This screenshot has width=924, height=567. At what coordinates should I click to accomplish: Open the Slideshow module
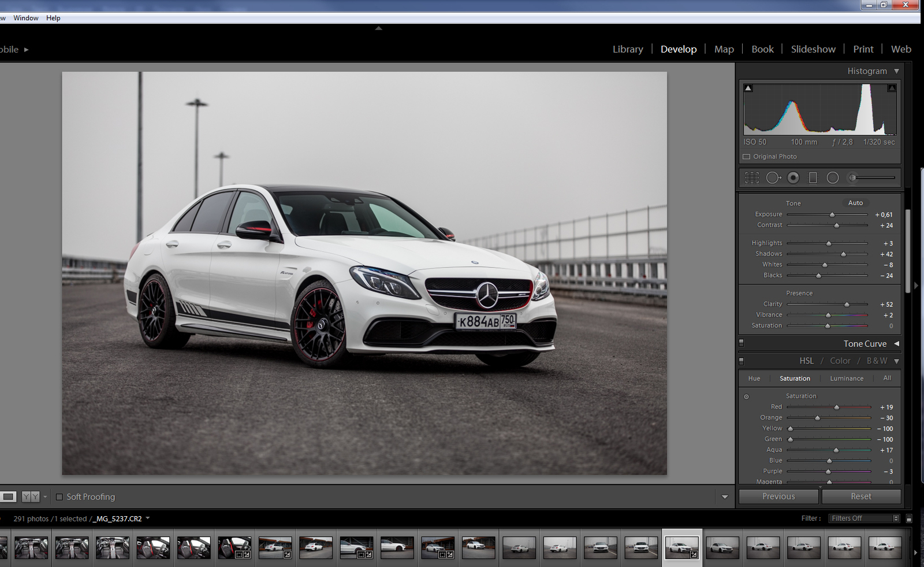click(813, 49)
